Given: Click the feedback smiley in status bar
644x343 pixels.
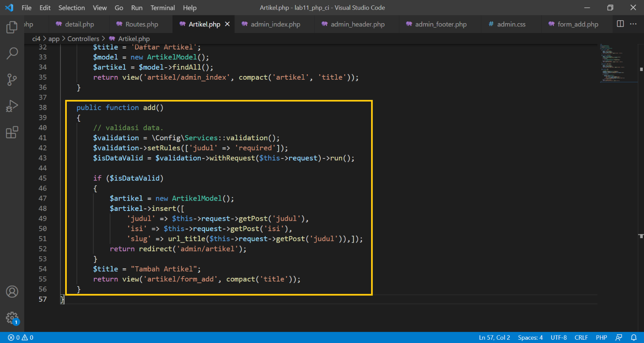Looking at the screenshot, I should coord(619,337).
